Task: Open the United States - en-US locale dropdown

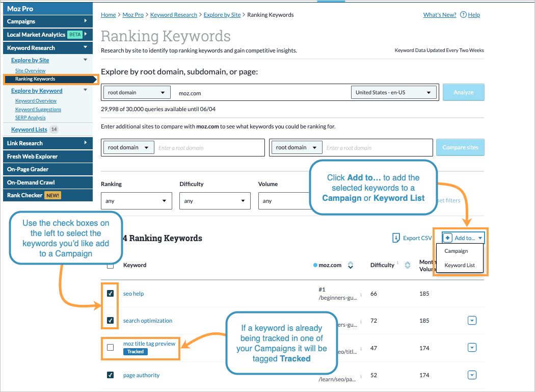Action: click(394, 93)
